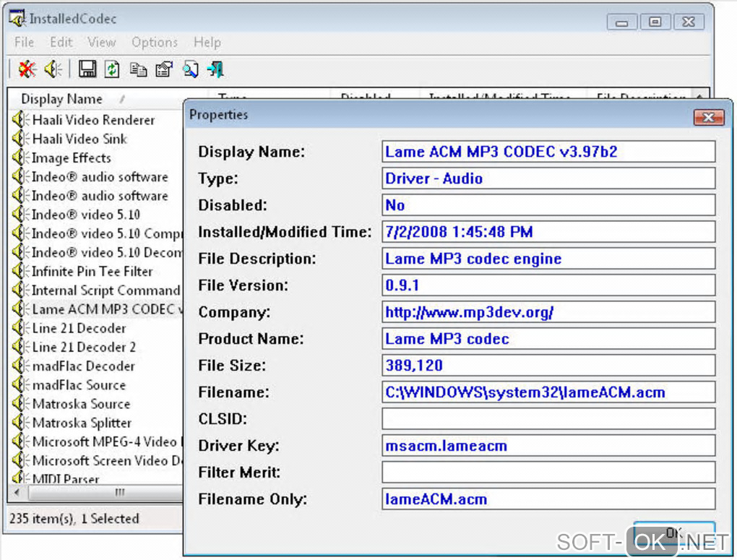Click the Disabled field showing No
737x560 pixels.
pyautogui.click(x=548, y=205)
